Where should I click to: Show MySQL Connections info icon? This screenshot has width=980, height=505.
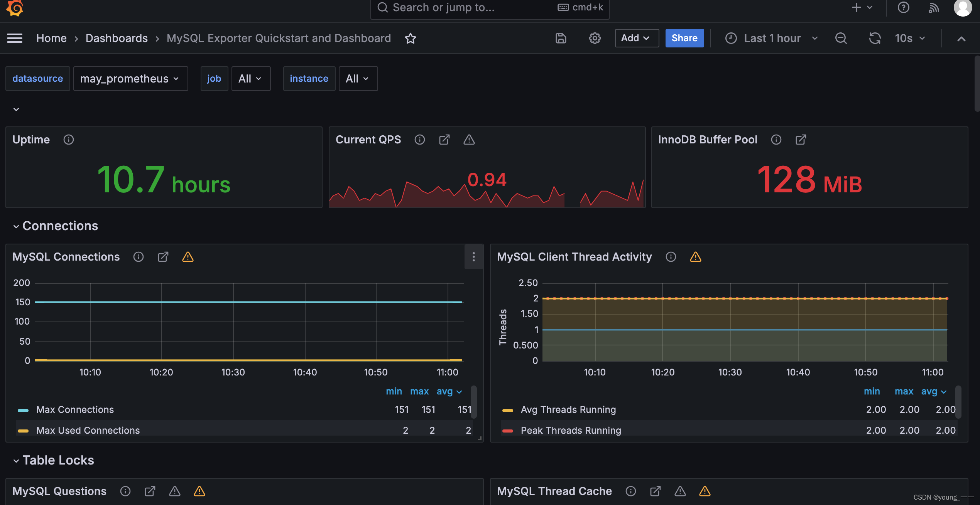139,257
